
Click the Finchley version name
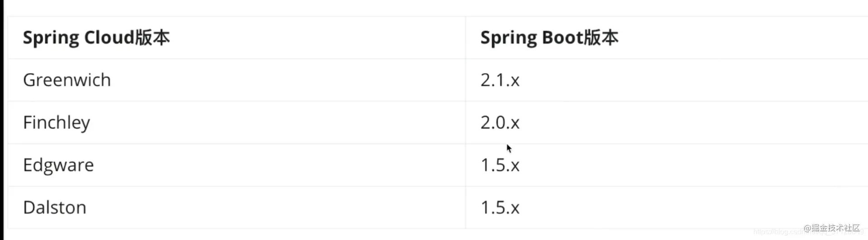pyautogui.click(x=57, y=122)
